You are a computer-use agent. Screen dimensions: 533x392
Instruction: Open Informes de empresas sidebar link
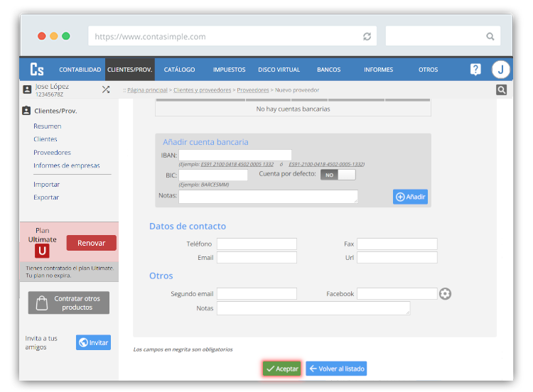67,165
